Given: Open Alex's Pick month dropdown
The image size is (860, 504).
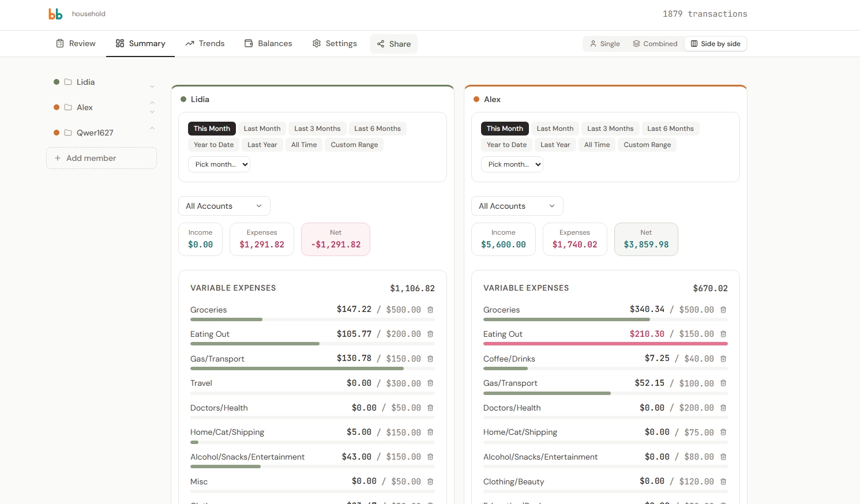Looking at the screenshot, I should click(512, 164).
